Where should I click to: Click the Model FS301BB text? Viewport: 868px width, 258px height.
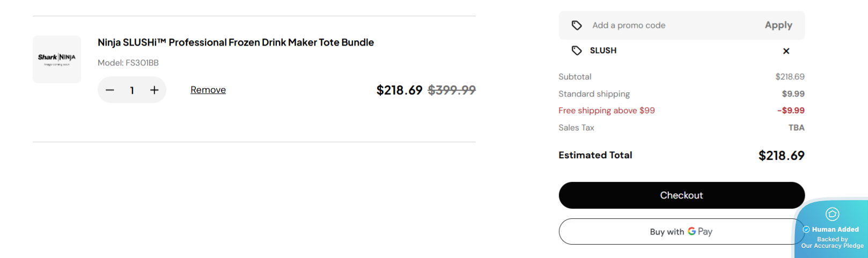tap(128, 63)
